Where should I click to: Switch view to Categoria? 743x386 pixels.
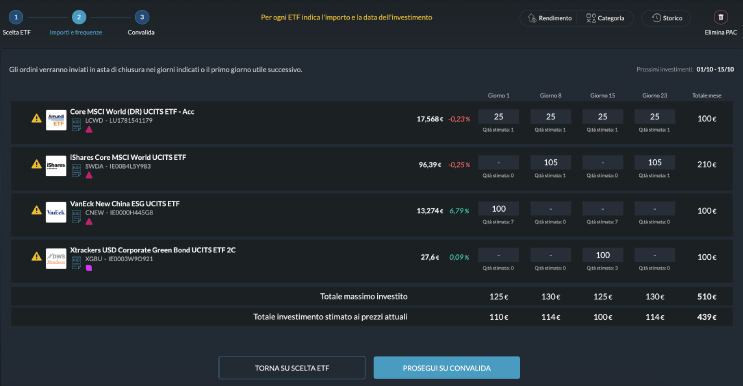tap(605, 18)
